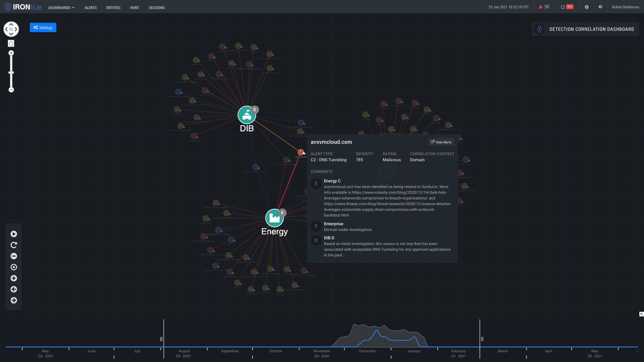644x362 pixels.
Task: Open the Hunt menu item
Action: (x=135, y=7)
